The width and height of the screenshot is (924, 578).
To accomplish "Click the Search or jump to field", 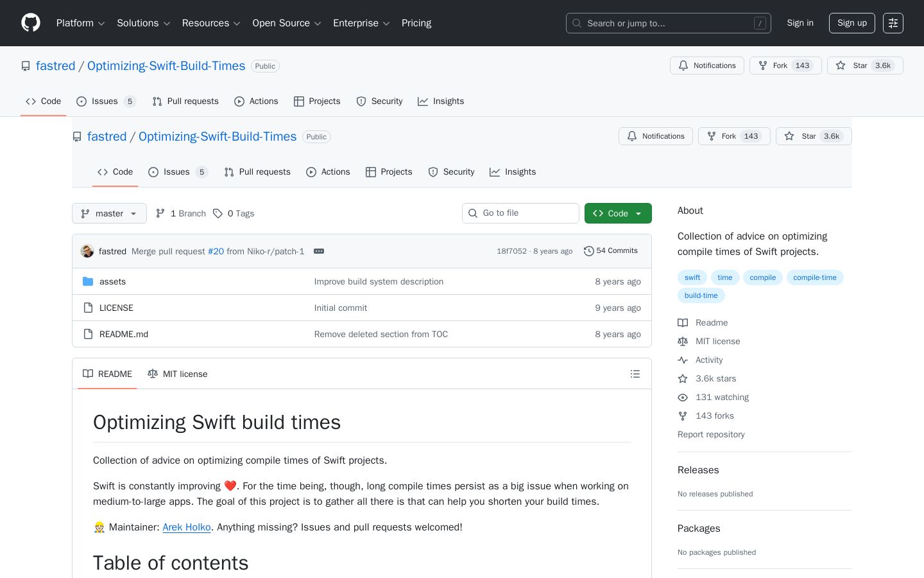I will coord(669,23).
